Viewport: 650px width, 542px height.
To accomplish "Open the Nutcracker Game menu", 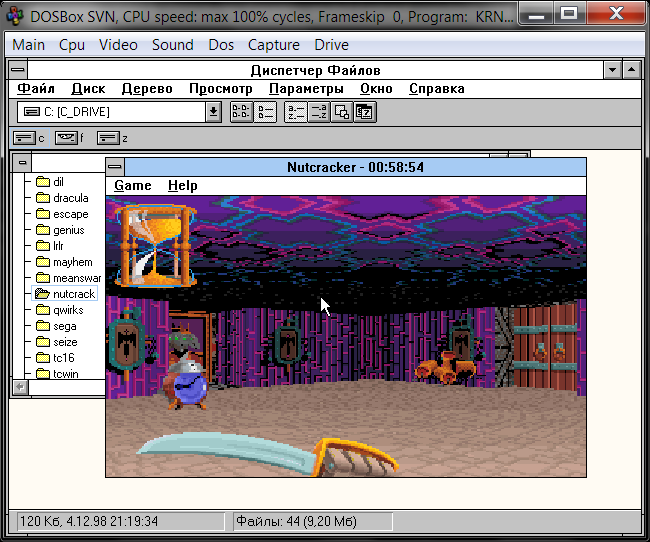I will pos(133,185).
